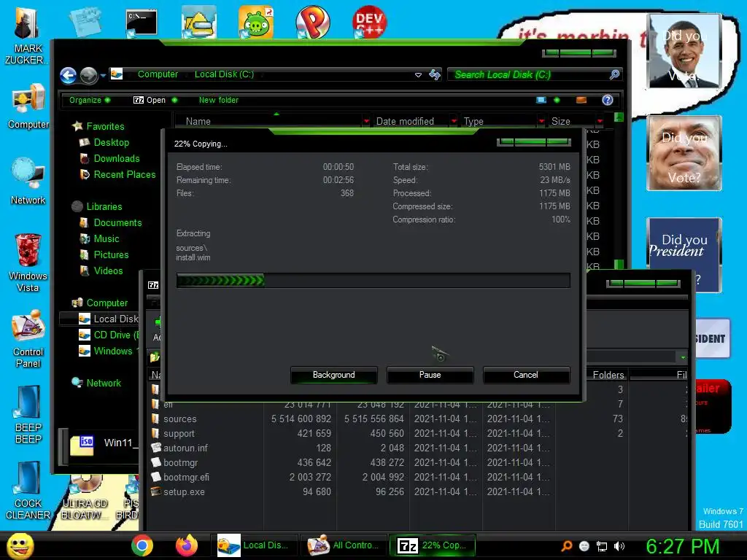747x560 pixels.
Task: Select Downloads in Favorites
Action: point(116,158)
